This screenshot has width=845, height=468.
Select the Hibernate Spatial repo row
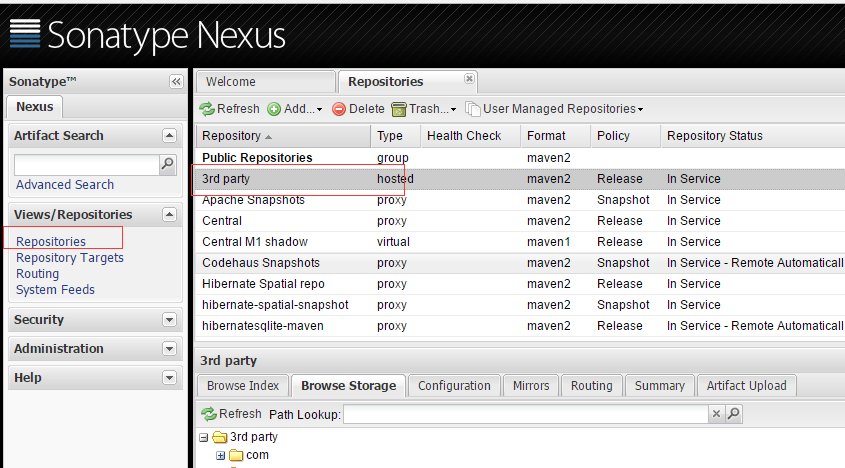pos(521,284)
